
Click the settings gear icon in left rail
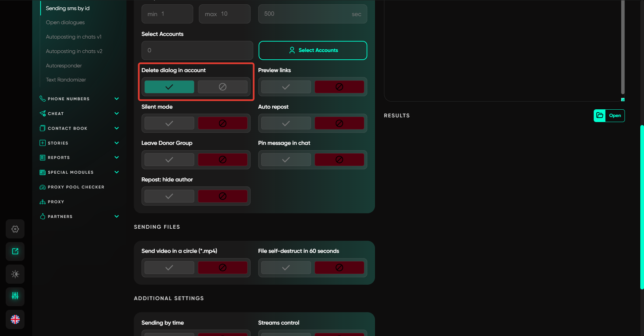(x=15, y=229)
